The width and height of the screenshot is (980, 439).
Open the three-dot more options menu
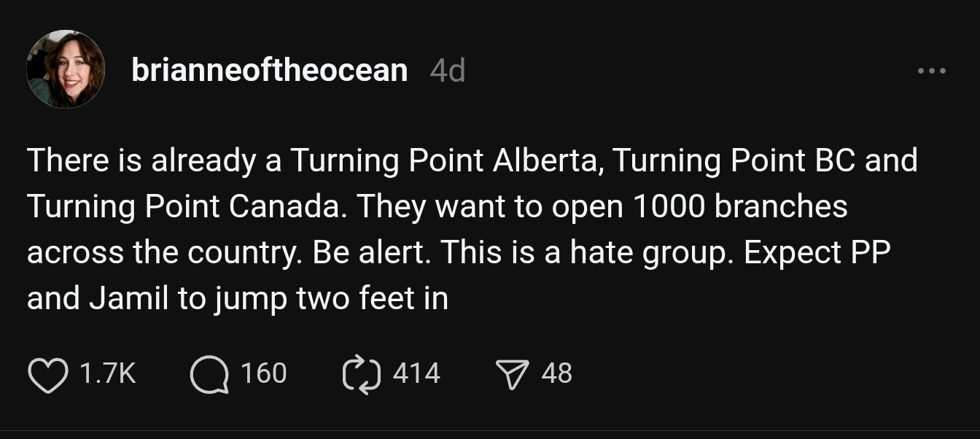coord(932,71)
